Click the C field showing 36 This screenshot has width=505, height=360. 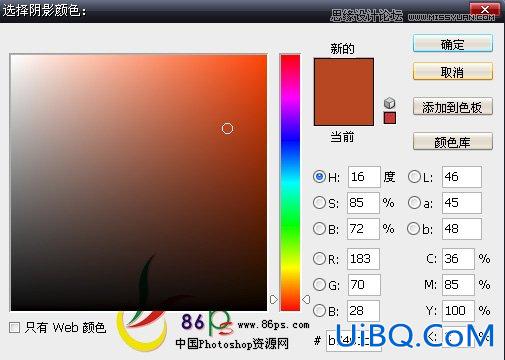click(x=458, y=258)
